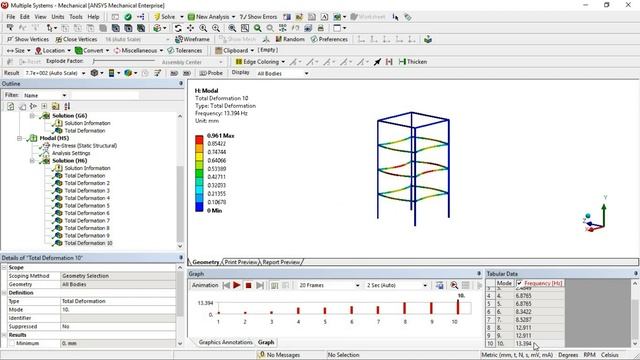Click the Probe tool
Viewport: 640px width, 360px height.
(211, 73)
